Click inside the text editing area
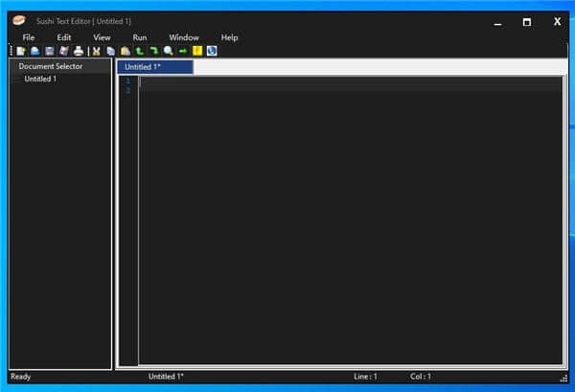Screen dimensions: 575x392 (x=350, y=220)
